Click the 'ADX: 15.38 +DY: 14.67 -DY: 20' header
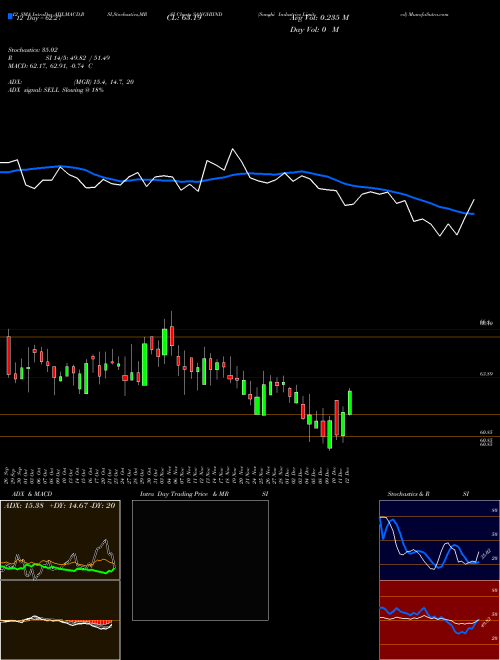This screenshot has width=500, height=660. [x=59, y=506]
